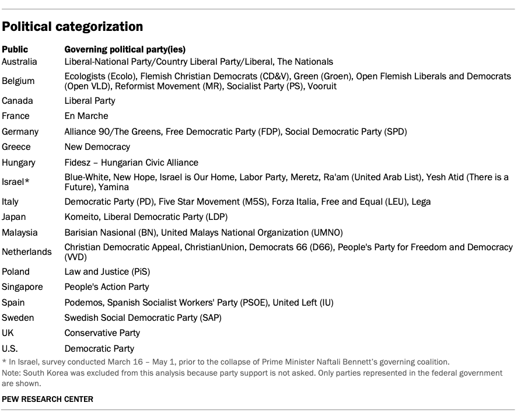Click the "PEW RESEARCH CENTER" source label
518x420 pixels.
47,399
